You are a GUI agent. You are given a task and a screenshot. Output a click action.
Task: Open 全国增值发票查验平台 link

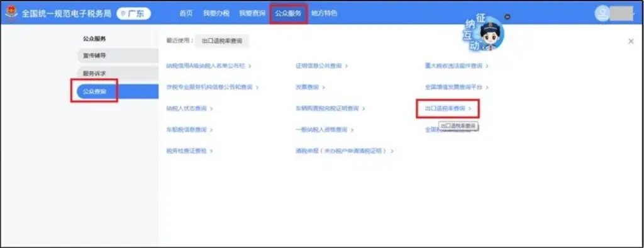click(x=457, y=87)
